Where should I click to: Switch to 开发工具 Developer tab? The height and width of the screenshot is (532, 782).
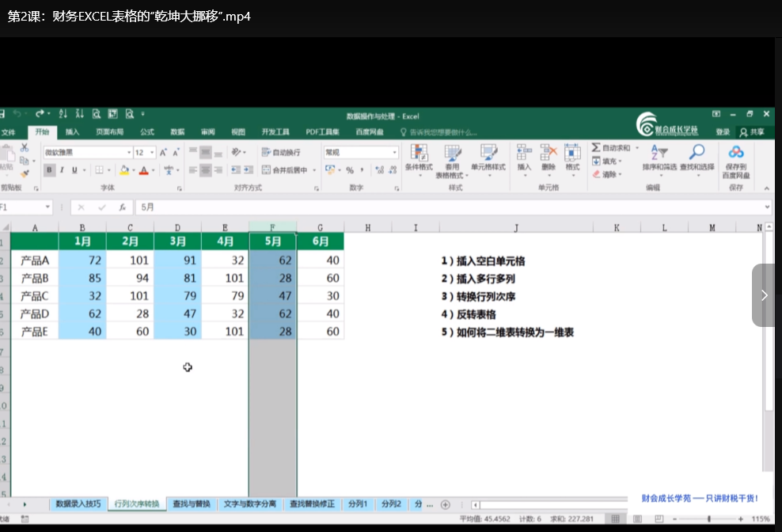pos(275,131)
